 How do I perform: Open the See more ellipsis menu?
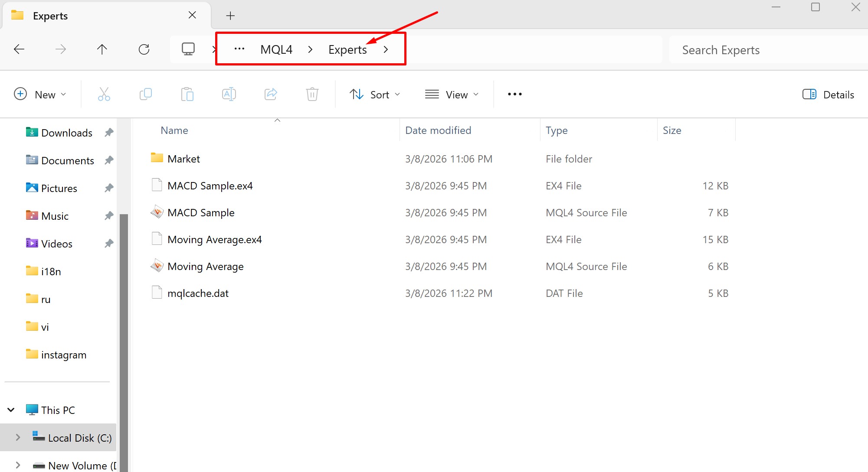[514, 94]
